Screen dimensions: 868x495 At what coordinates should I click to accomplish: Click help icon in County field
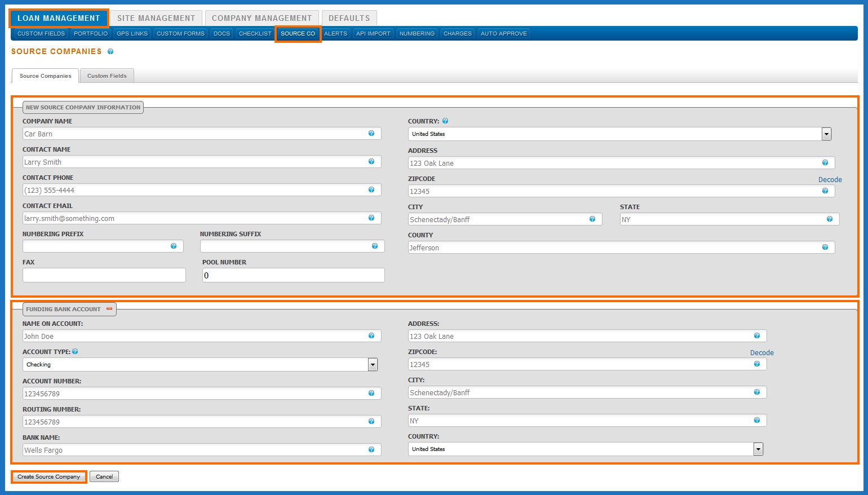(825, 247)
